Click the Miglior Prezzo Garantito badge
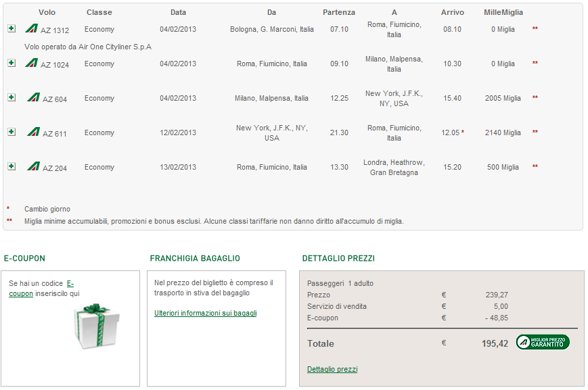This screenshot has width=588, height=390. [542, 342]
